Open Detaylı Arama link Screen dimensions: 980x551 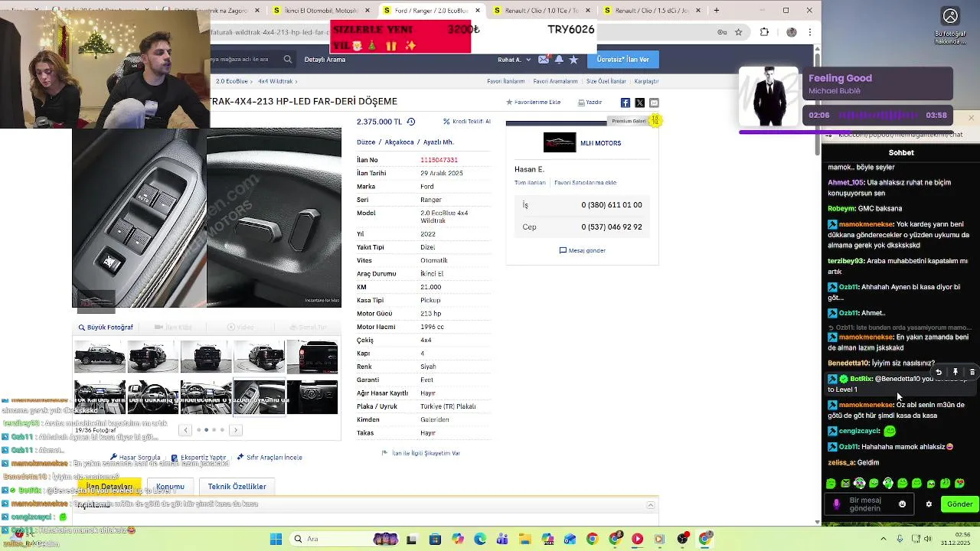325,60
